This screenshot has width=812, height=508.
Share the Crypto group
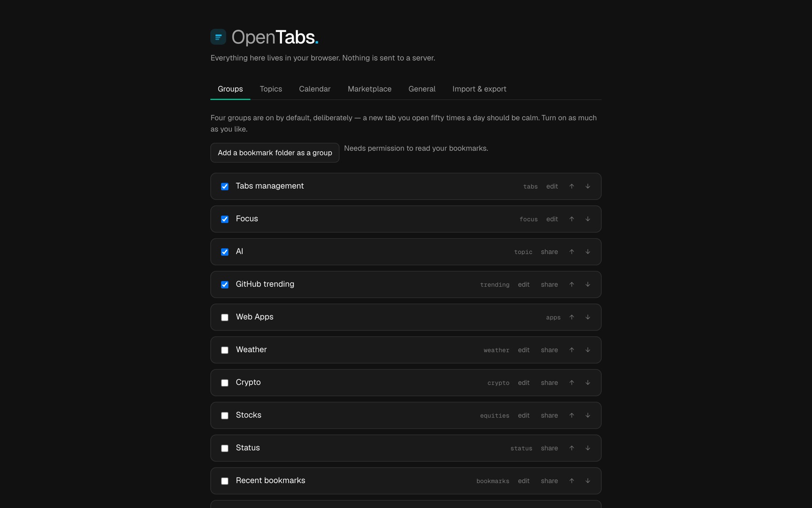coord(549,383)
